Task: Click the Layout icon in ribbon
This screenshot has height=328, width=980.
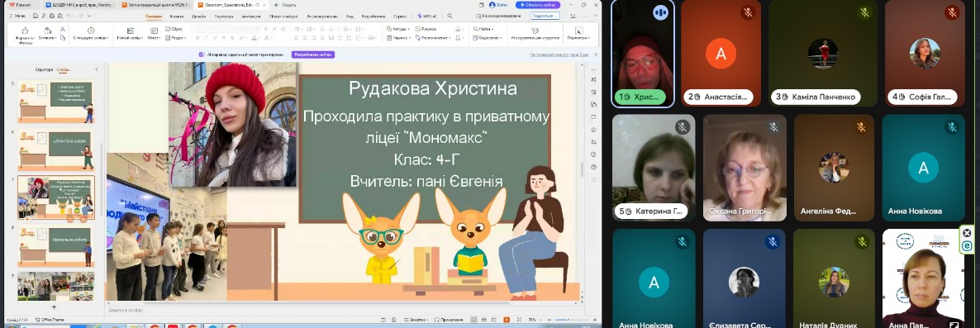Action: [153, 30]
